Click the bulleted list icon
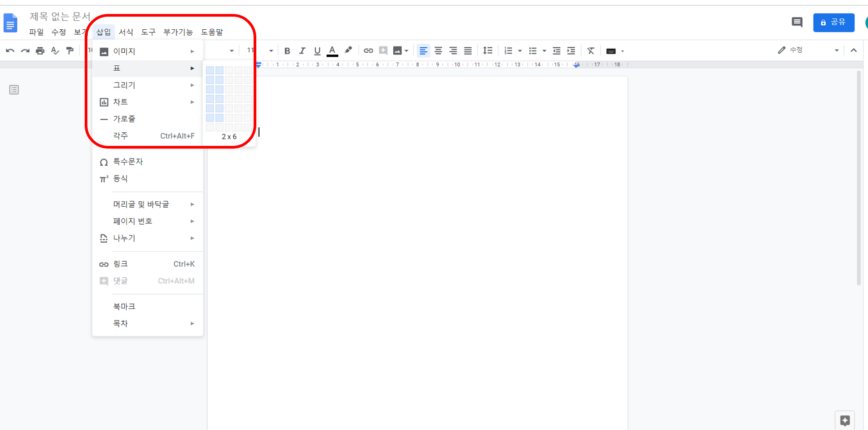This screenshot has height=430, width=868. pos(533,51)
